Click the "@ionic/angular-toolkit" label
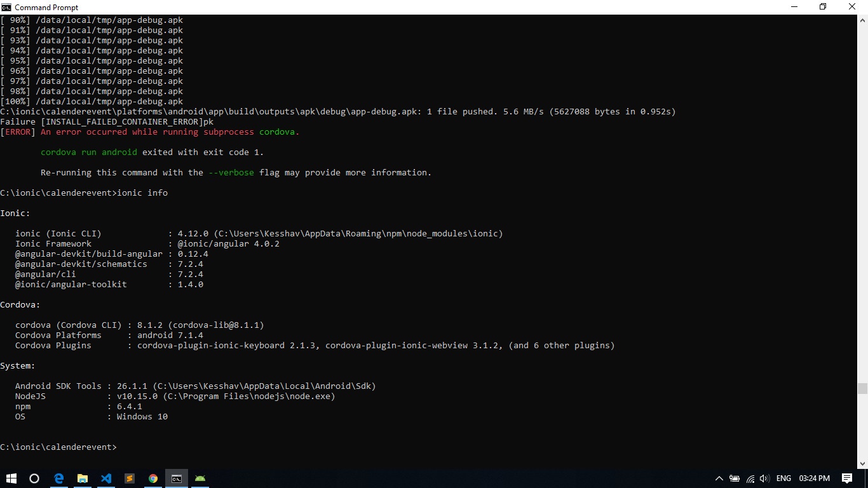Screen dimensions: 868x488 coord(71,285)
